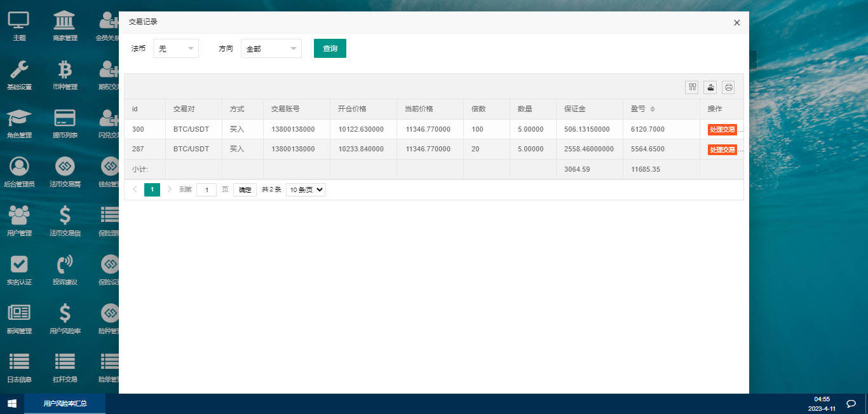The width and height of the screenshot is (868, 414).
Task: Select page 1 in pagination
Action: tap(152, 189)
